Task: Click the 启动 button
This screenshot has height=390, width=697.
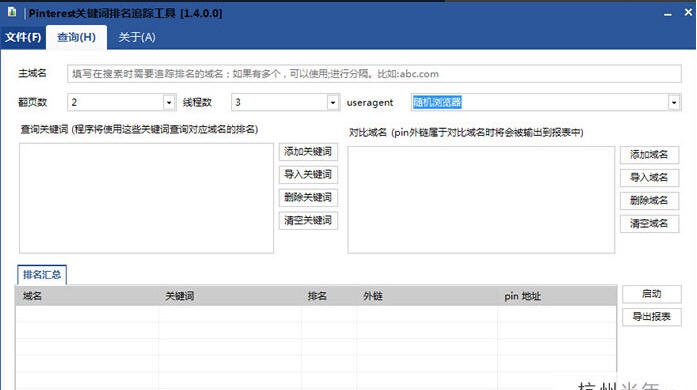Action: click(652, 294)
